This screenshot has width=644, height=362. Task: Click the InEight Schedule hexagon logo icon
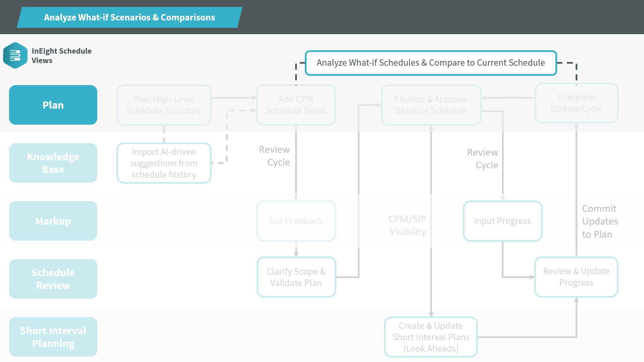click(15, 56)
